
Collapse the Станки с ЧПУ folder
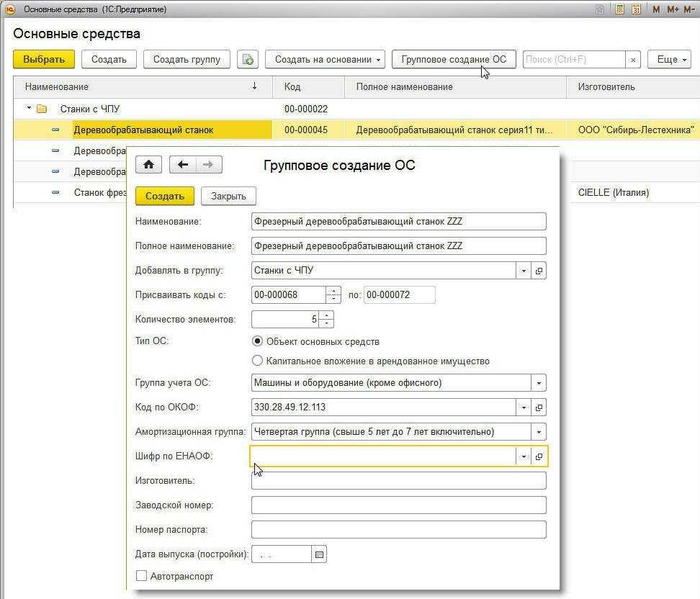tap(30, 109)
